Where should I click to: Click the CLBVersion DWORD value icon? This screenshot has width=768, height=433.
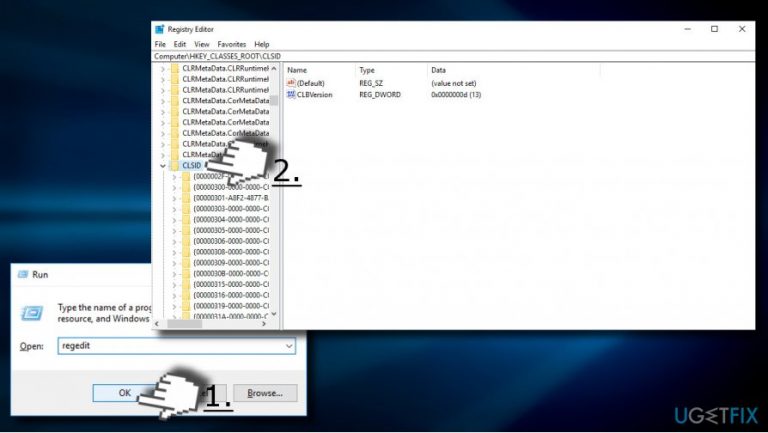click(x=291, y=94)
